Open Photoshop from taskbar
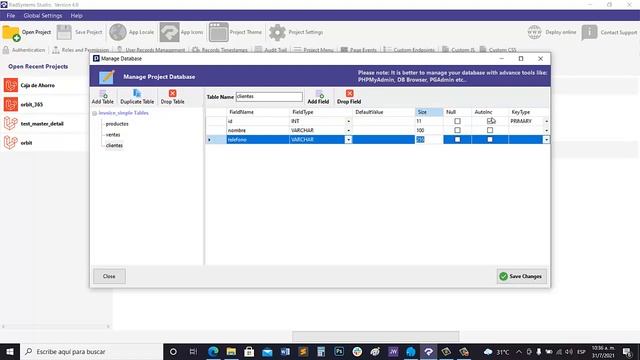The image size is (640, 360). (339, 351)
